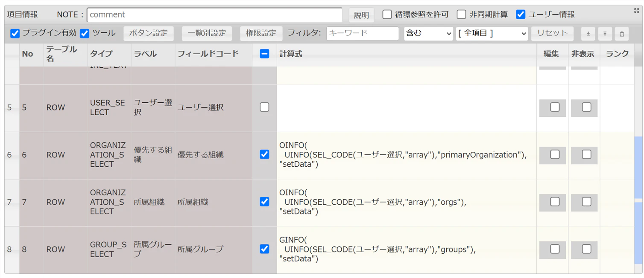Viewport: 644px width, 278px height.
Task: Click the primaryOrganization formula cell
Action: pos(407,155)
